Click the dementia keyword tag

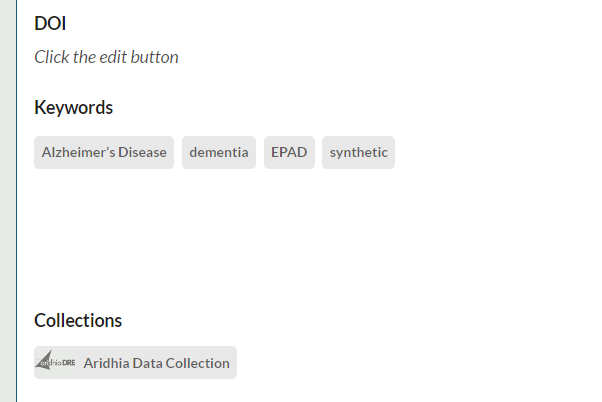(x=219, y=153)
